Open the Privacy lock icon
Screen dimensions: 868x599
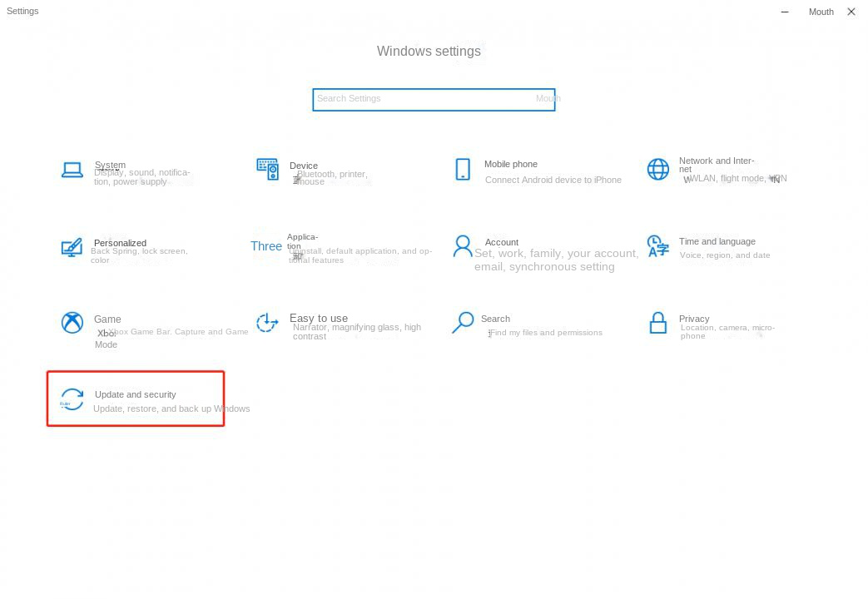[658, 323]
